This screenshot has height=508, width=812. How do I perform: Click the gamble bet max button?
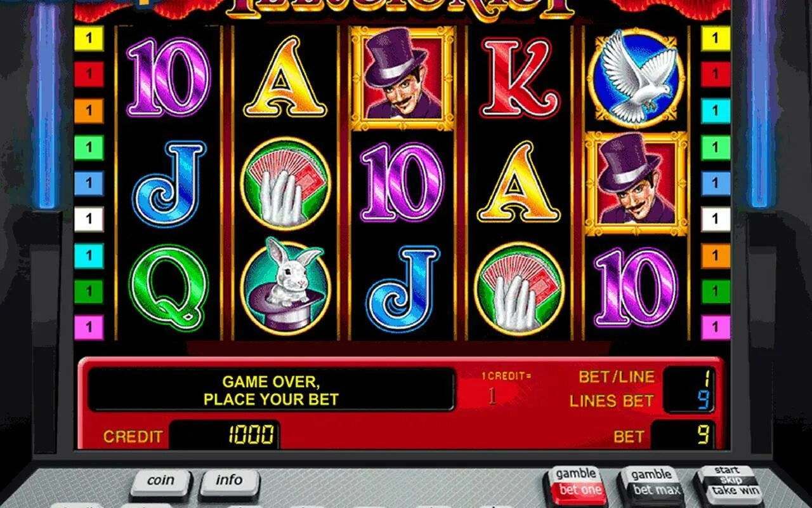coord(650,485)
